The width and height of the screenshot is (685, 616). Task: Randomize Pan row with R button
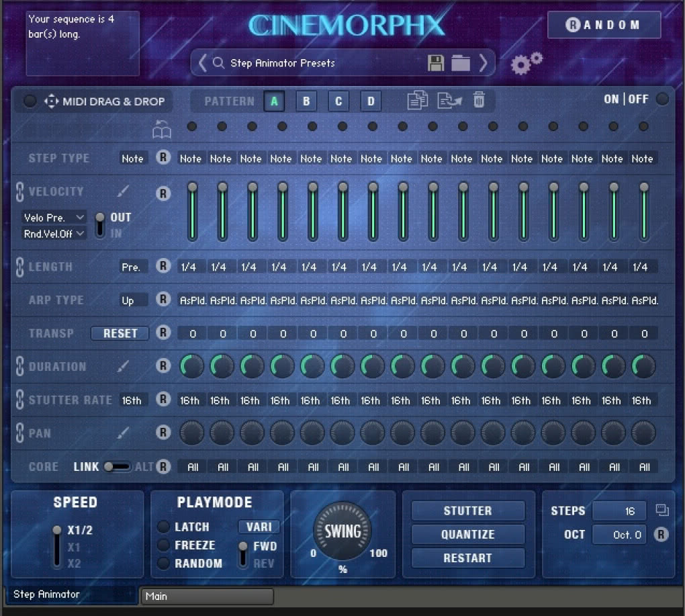163,433
